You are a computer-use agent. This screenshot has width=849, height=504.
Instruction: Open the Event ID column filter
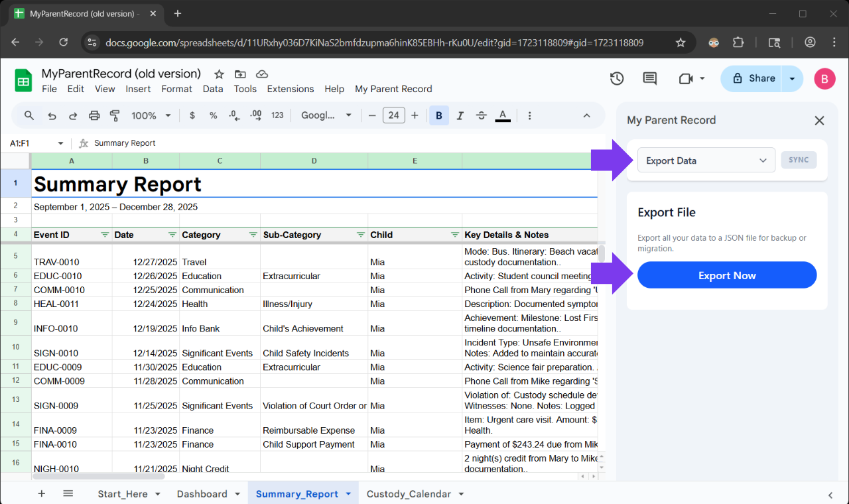coord(105,235)
